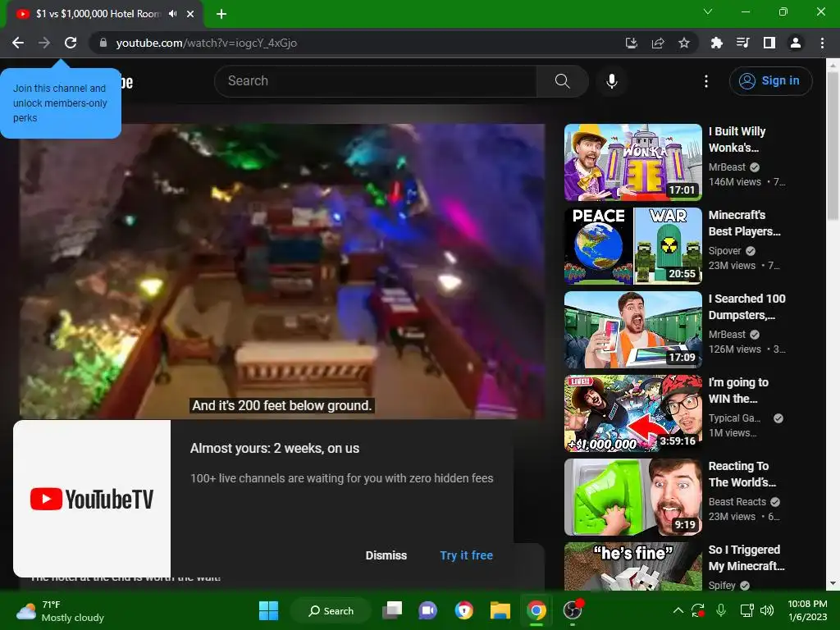Click the browser forward arrow
Screen dimensions: 840x630
coord(44,43)
